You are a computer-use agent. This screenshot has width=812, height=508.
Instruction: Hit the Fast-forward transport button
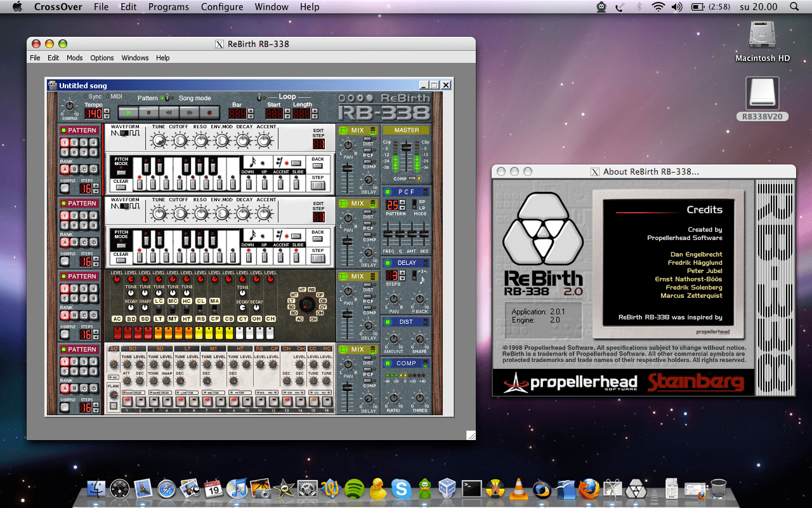[190, 113]
